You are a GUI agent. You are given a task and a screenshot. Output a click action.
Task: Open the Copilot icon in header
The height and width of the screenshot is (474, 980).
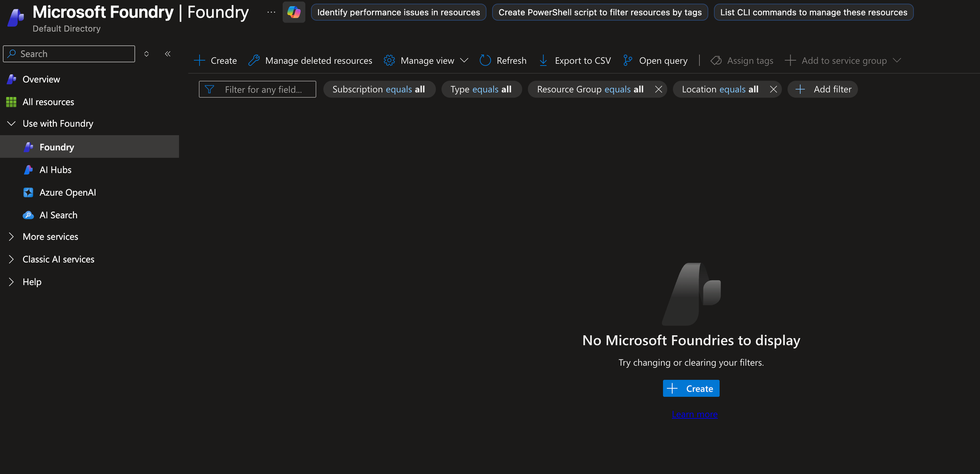click(294, 12)
